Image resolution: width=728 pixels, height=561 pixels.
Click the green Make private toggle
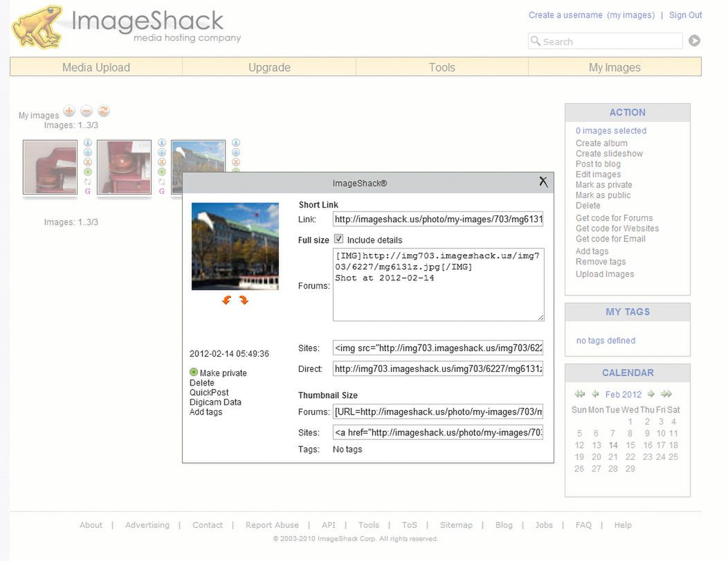coord(194,372)
